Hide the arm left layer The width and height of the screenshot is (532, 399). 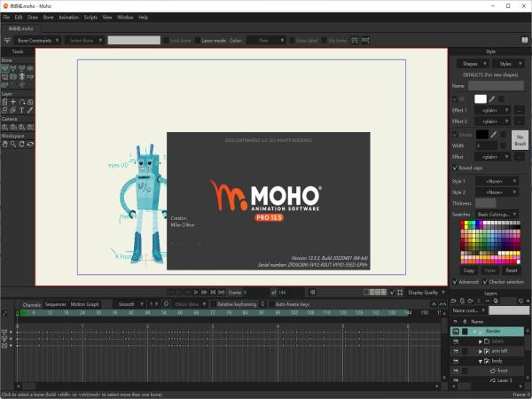click(456, 351)
